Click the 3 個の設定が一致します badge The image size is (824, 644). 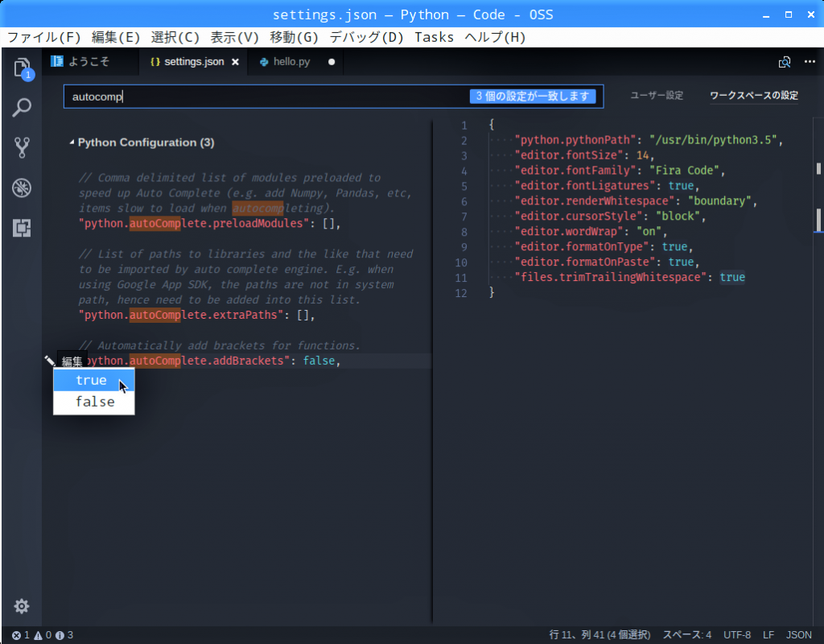point(533,97)
